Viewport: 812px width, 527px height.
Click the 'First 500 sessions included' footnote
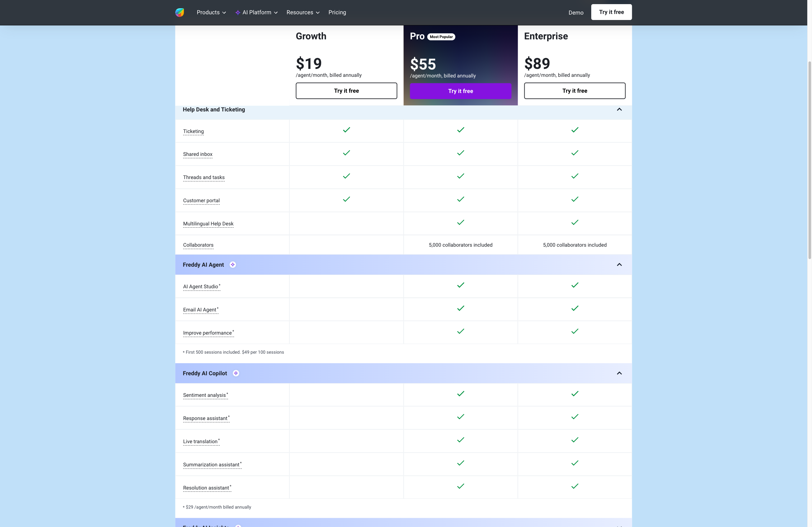[233, 352]
